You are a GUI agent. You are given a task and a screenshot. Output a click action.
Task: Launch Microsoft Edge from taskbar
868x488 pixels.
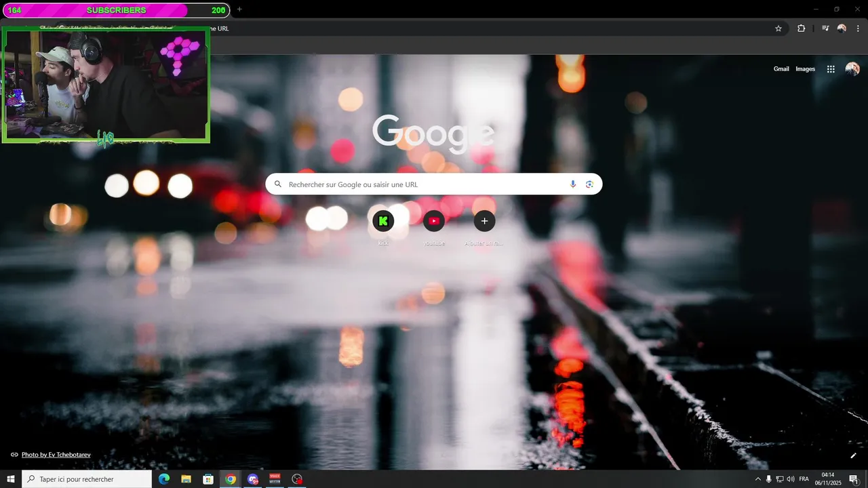[x=163, y=479]
